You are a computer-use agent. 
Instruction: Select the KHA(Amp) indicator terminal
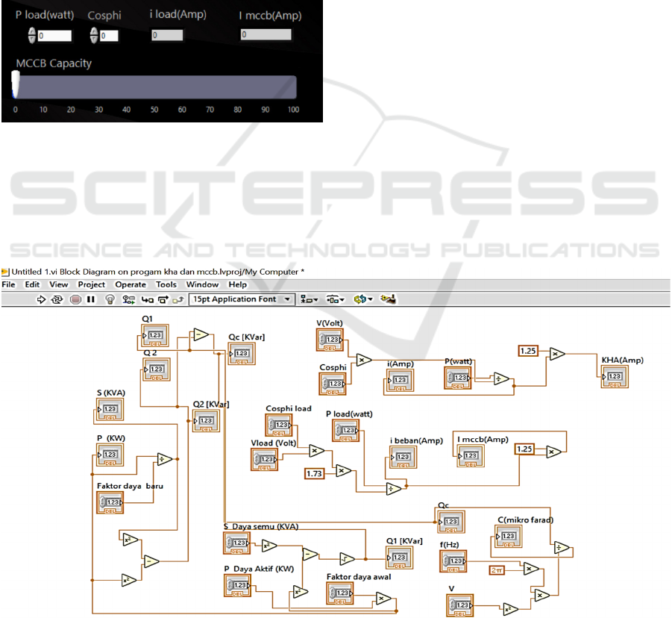[615, 378]
